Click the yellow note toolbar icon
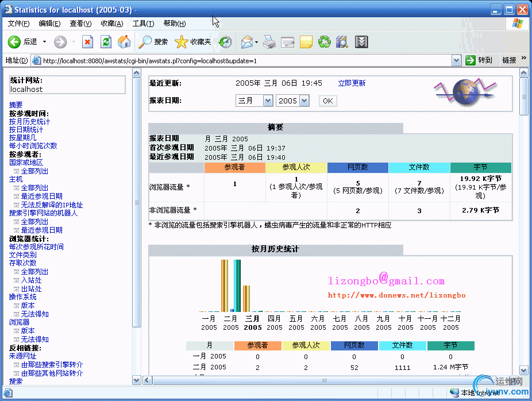Viewport: 532px width, 401px height. click(306, 42)
